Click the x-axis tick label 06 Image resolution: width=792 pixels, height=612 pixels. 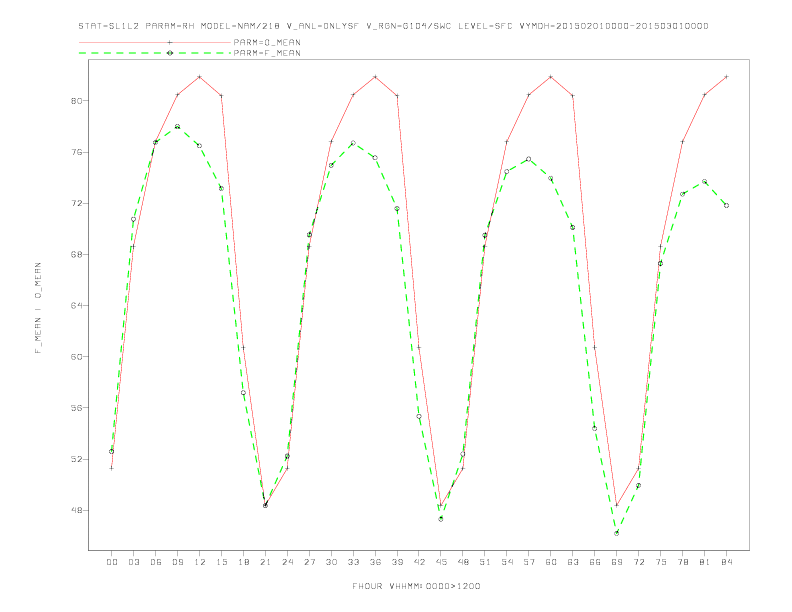[156, 562]
